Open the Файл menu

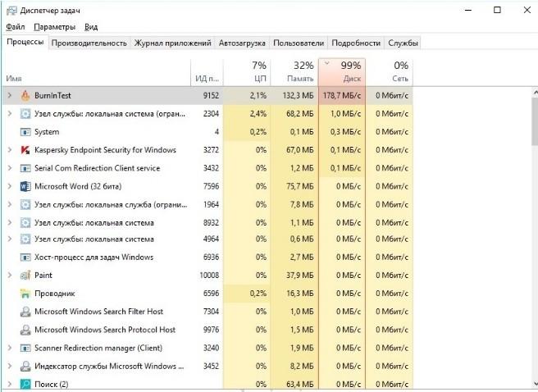click(x=16, y=27)
